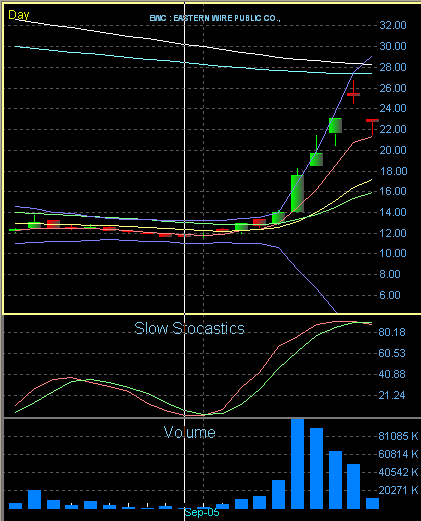Click the 6.00 price axis label

coord(390,295)
